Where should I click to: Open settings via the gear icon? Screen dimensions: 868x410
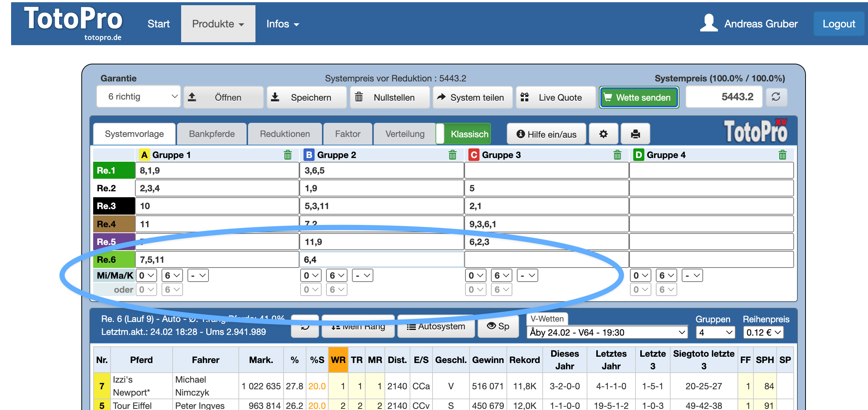(603, 134)
